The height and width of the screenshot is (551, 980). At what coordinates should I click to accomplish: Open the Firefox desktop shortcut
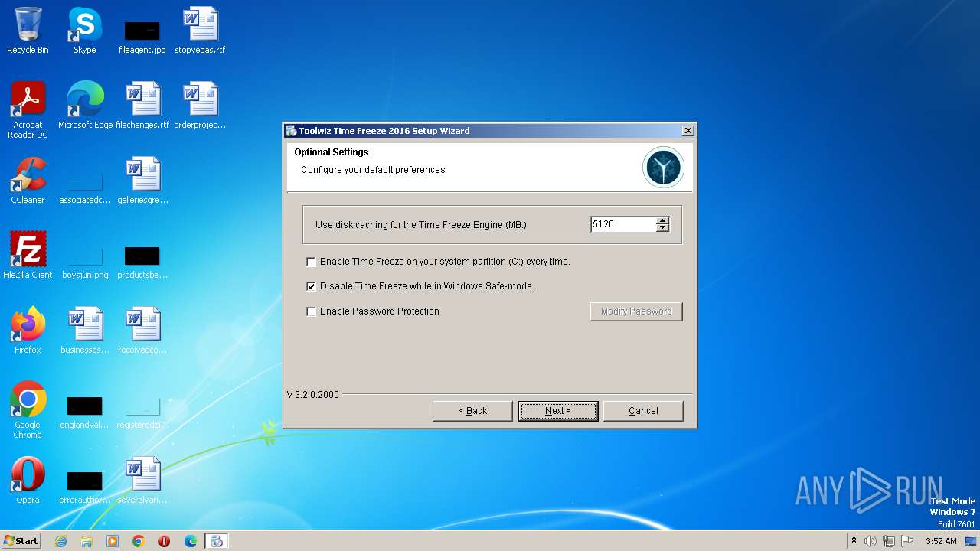[28, 331]
